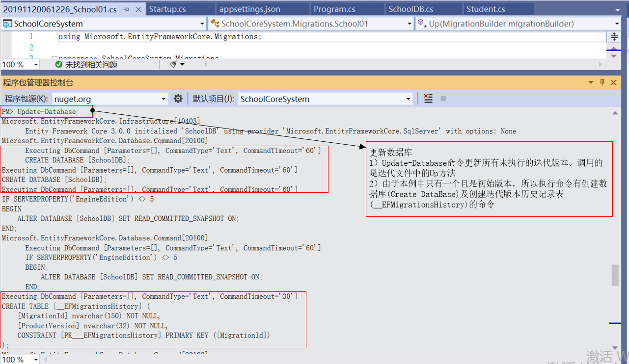Click the '[MigrationId] nvarchar(150) NOT NULL,' line
629x364 pixels.
[89, 316]
